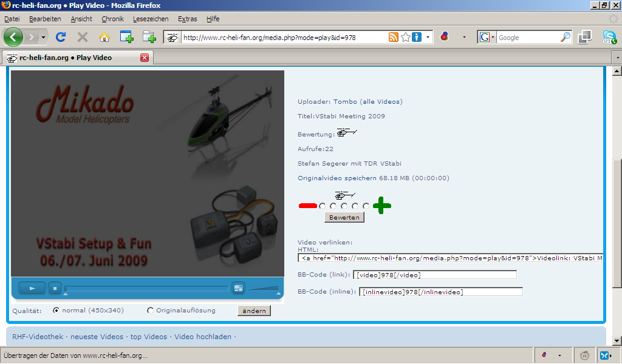Click the status bar ball icon

coord(544,356)
